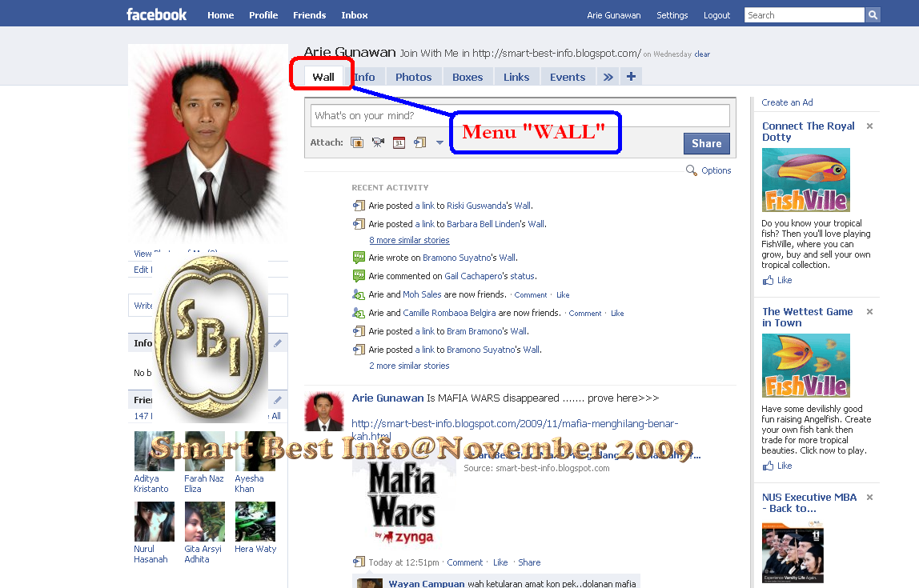Click Arie Gunawan name in top bar
This screenshot has width=919, height=588.
click(614, 15)
